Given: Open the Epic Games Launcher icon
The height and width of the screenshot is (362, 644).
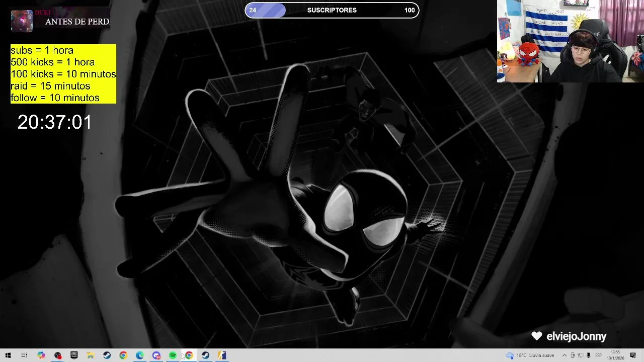Looking at the screenshot, I should [74, 355].
